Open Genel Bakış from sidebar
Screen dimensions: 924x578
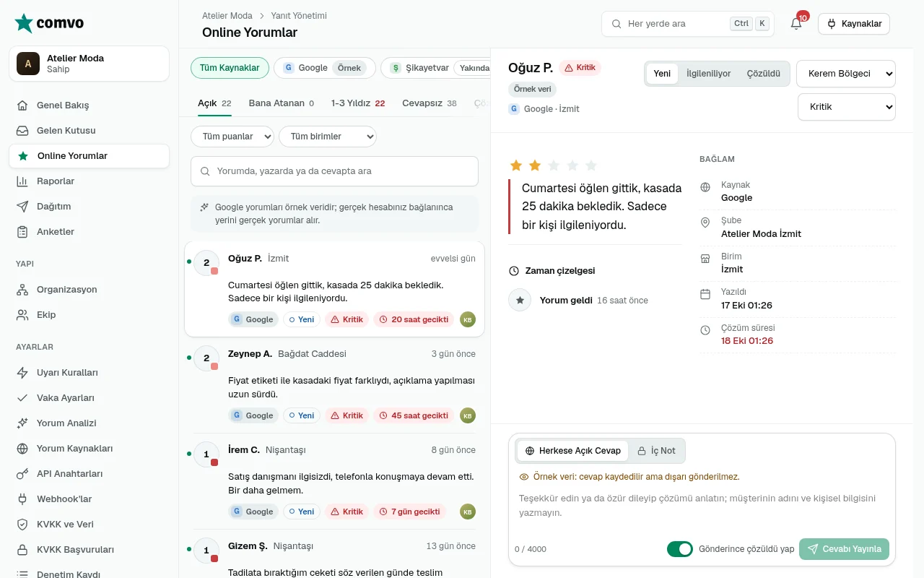point(89,105)
